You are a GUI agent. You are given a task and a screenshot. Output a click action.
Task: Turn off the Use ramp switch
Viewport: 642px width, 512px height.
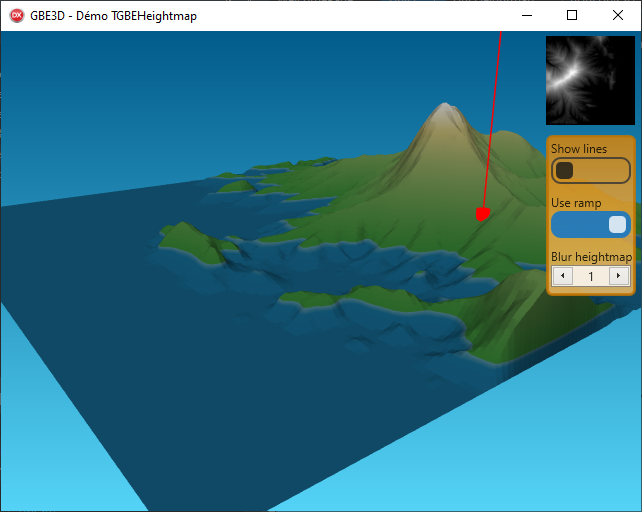[x=590, y=224]
